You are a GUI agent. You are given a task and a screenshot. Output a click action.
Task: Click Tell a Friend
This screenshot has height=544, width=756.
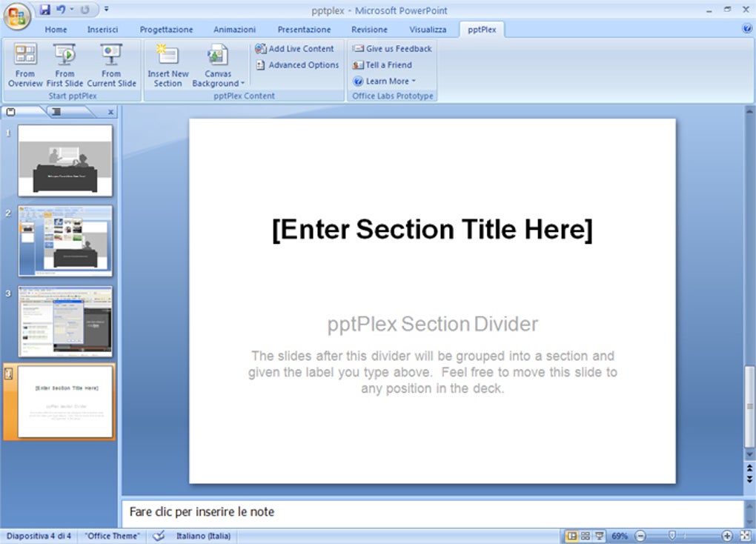tap(382, 64)
